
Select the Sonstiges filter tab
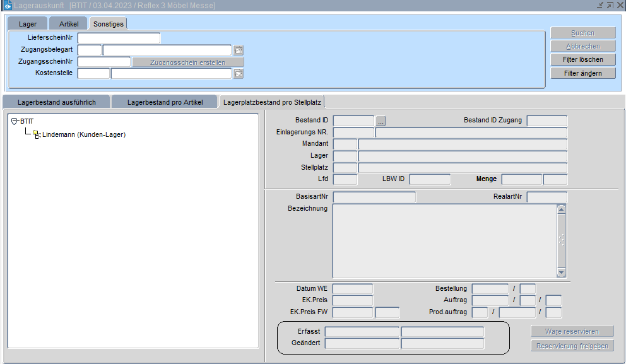click(108, 24)
